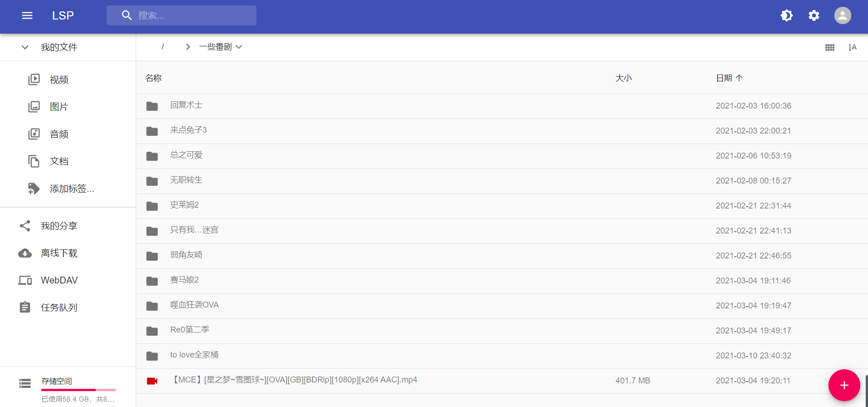868x407 pixels.
Task: Collapse the 我的文件 section chevron
Action: [x=25, y=47]
